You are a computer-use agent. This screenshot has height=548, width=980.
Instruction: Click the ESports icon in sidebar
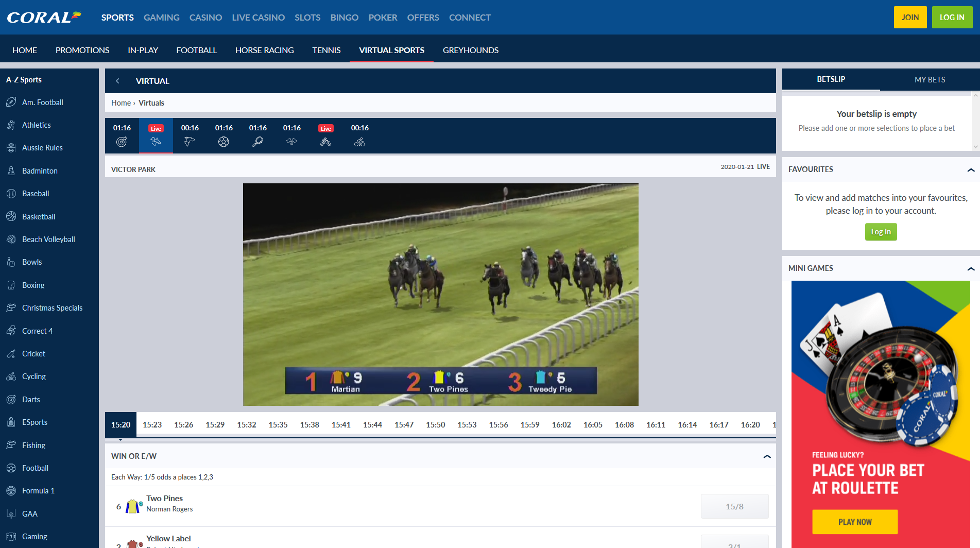(x=11, y=422)
